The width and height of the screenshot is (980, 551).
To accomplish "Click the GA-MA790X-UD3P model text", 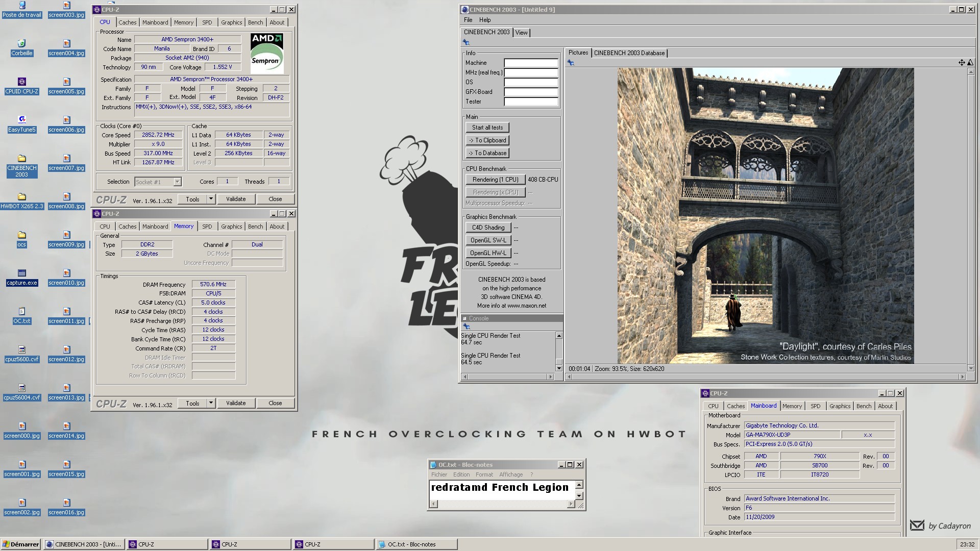I will coord(792,435).
